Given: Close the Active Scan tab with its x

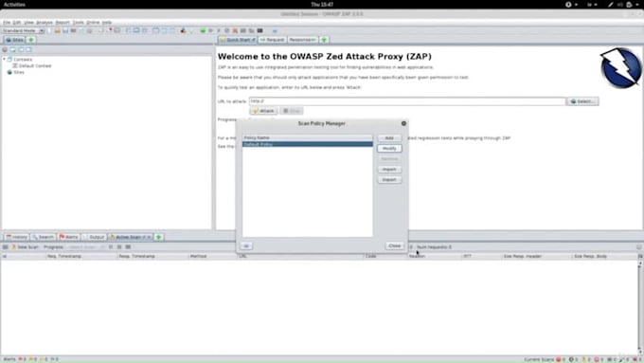Looking at the screenshot, I should [x=149, y=237].
